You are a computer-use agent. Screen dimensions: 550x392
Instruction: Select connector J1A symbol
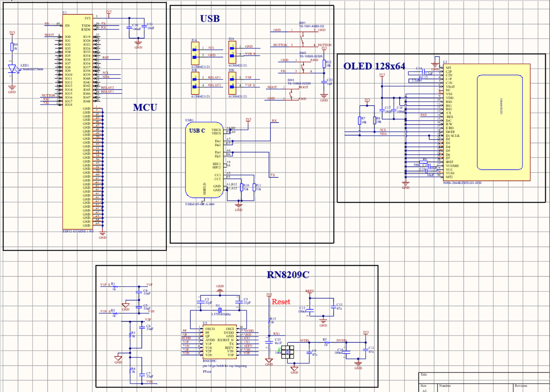click(x=195, y=53)
